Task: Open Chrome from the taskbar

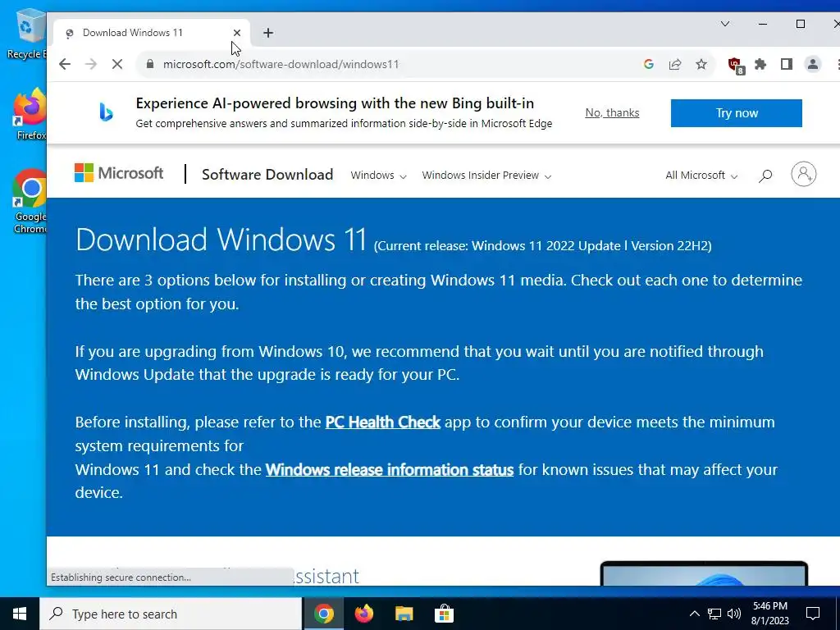Action: coord(323,614)
